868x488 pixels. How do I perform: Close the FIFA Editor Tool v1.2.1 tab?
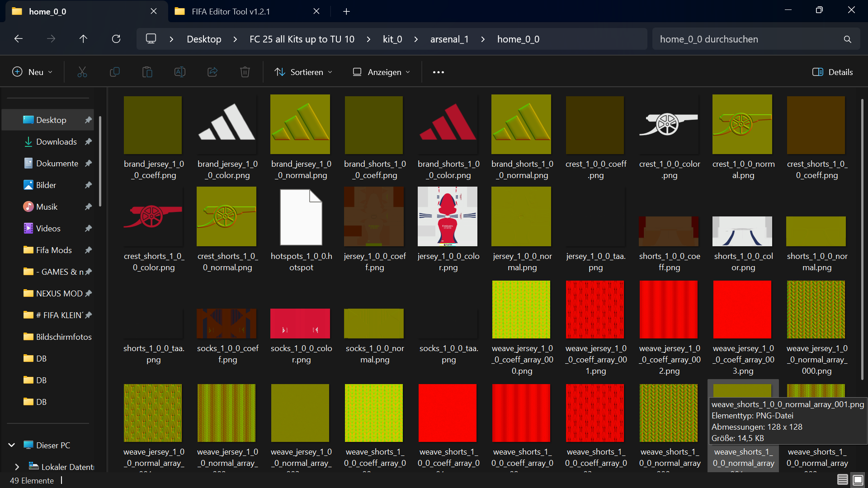(316, 11)
